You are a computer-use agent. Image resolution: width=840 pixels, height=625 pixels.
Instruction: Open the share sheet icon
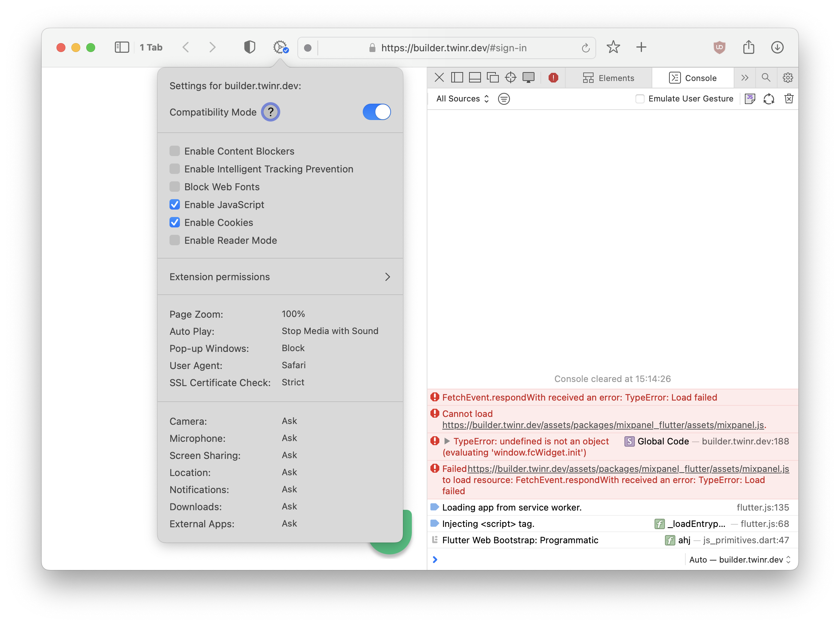pyautogui.click(x=749, y=48)
